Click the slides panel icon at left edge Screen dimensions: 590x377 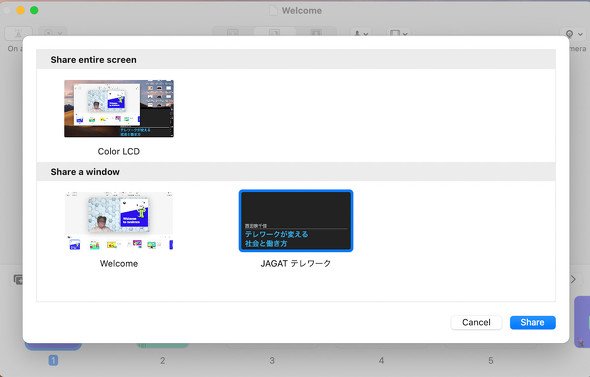click(x=18, y=279)
